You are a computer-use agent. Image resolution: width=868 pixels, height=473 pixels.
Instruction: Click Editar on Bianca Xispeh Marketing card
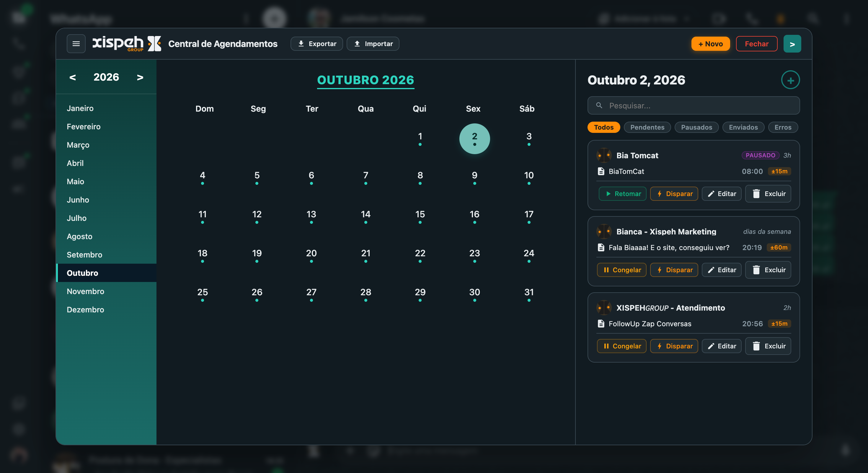pos(722,270)
